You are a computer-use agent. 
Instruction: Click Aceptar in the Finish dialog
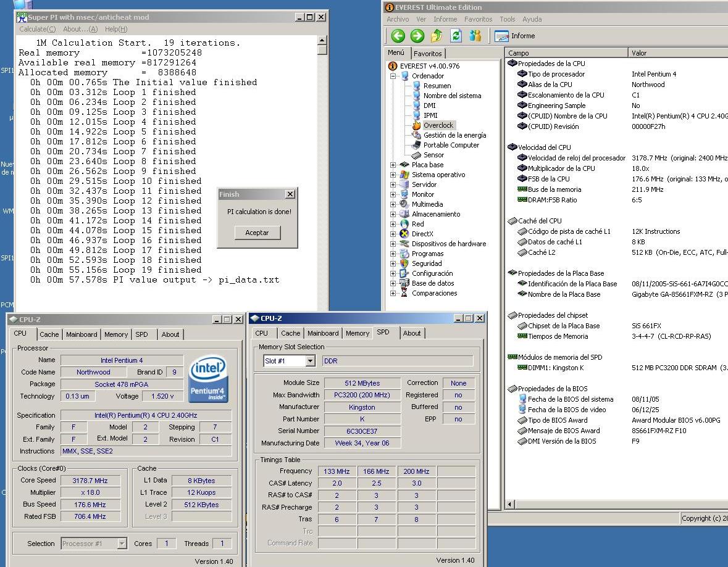[x=257, y=233]
